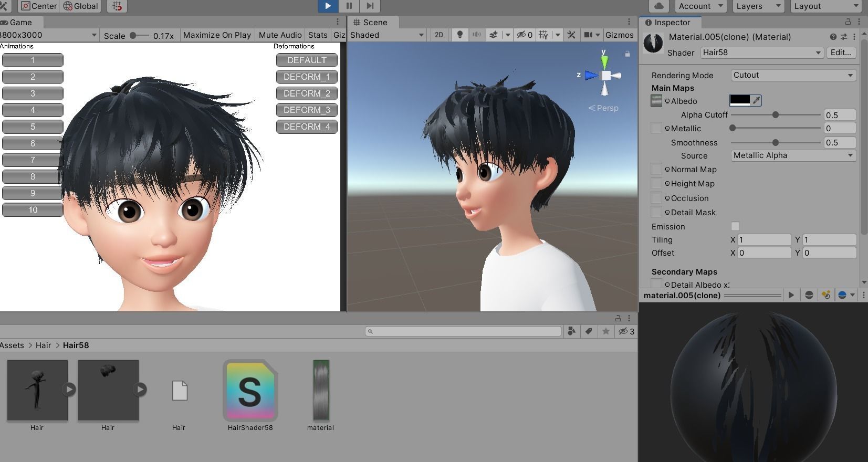Switch to the Game tab
Viewport: 868px width, 462px height.
pyautogui.click(x=20, y=22)
